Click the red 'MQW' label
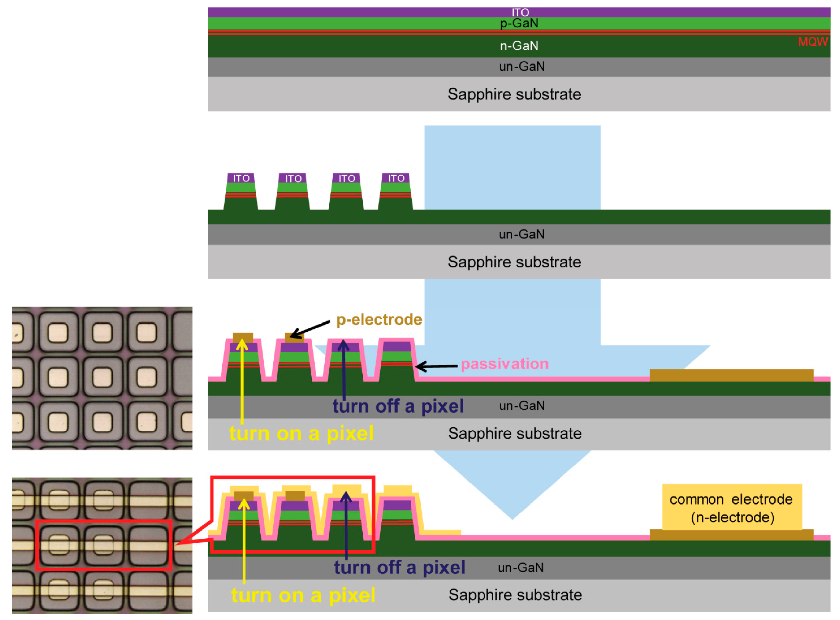This screenshot has height=620, width=840. [x=812, y=42]
